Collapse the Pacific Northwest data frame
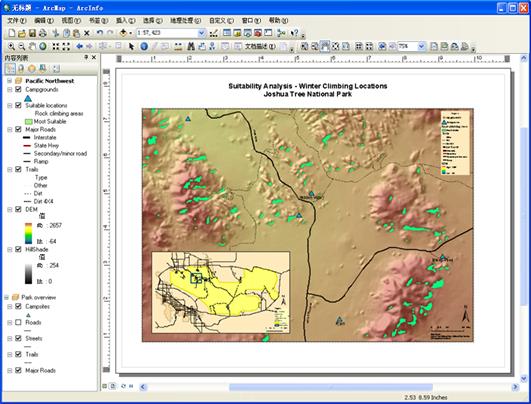Image resolution: width=531 pixels, height=404 pixels. (x=9, y=81)
